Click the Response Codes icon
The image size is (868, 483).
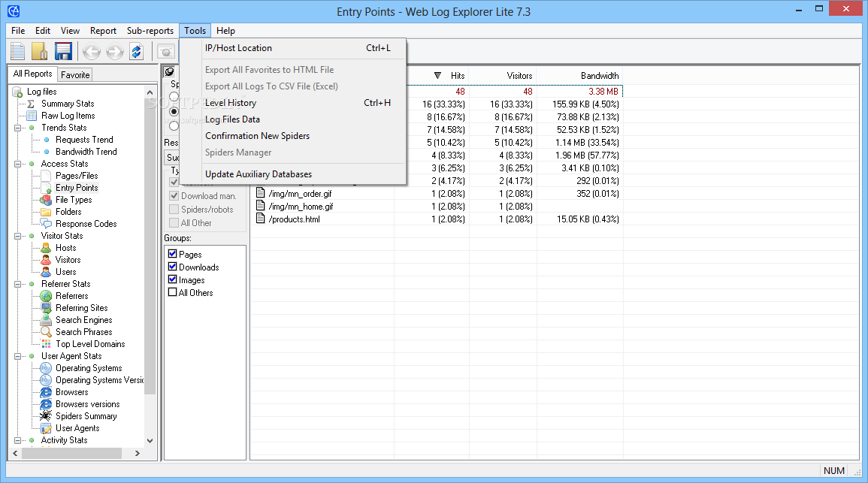(47, 224)
